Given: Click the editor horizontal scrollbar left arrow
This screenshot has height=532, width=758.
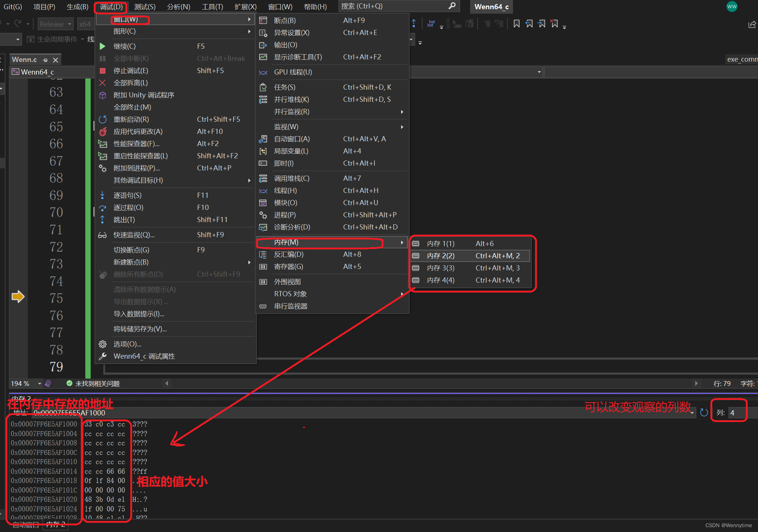Looking at the screenshot, I should tap(167, 383).
